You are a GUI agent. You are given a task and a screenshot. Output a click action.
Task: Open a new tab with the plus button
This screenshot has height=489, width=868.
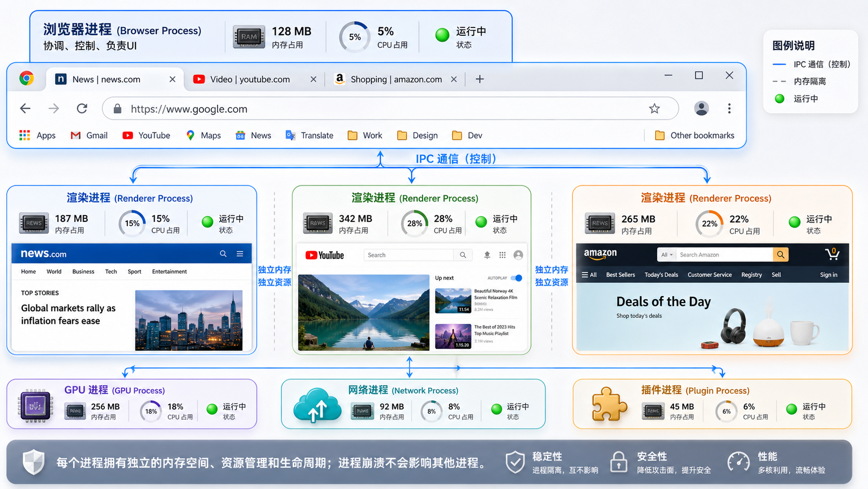[x=480, y=79]
